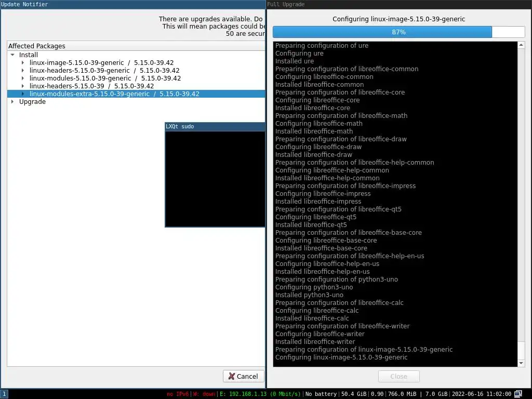
Task: Expand linux-modules-extra-5.15.0-39-generic package row
Action: (x=23, y=94)
